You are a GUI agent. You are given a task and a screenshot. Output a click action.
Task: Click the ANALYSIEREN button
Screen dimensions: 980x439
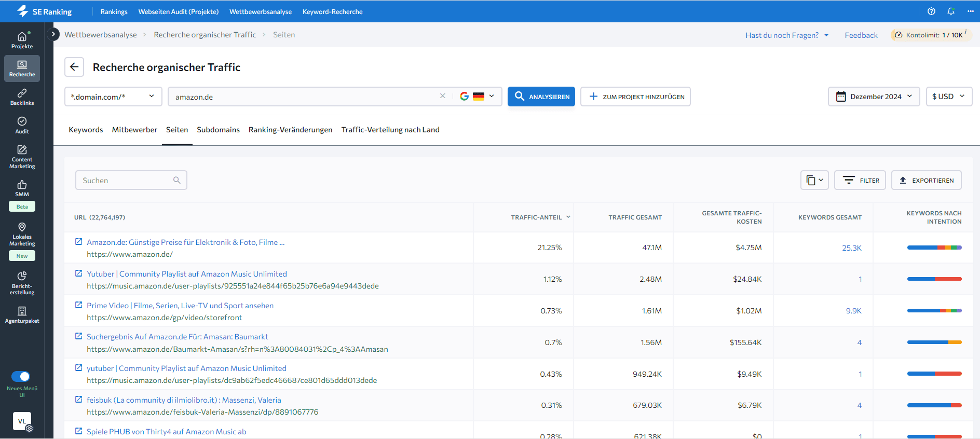[541, 97]
